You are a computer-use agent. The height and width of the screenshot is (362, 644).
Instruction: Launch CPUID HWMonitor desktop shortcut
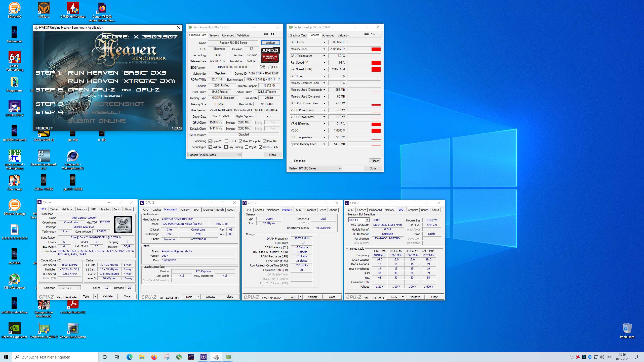click(73, 10)
